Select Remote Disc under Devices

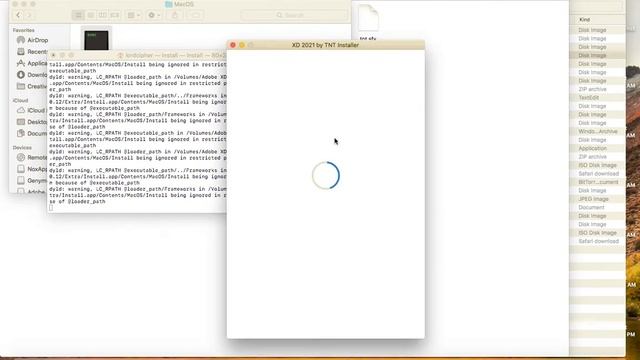[x=32, y=157]
